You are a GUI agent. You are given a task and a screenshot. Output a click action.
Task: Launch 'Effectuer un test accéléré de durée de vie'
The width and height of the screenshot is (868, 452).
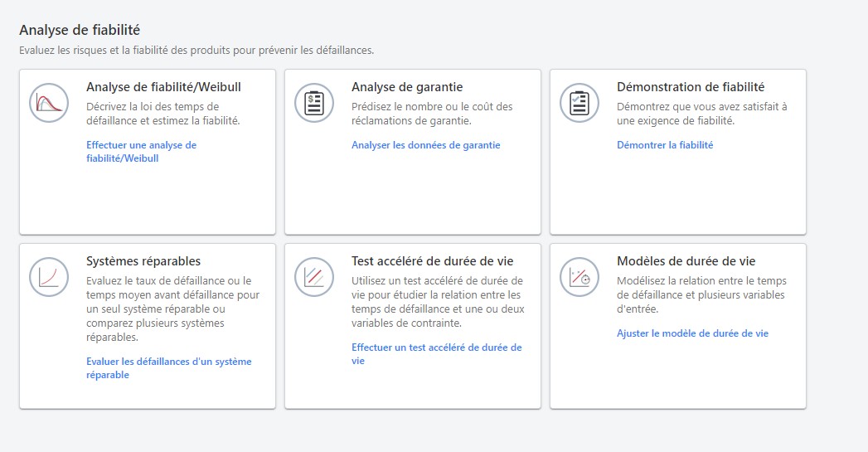point(436,354)
